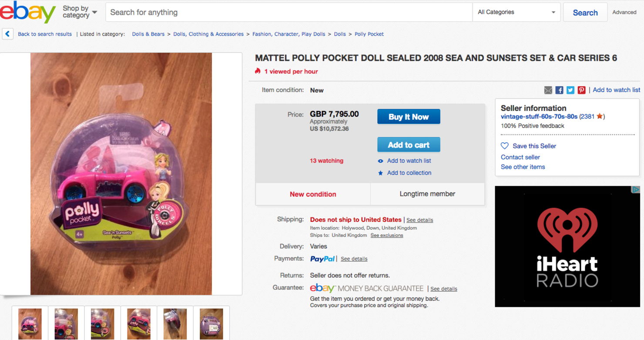Image resolution: width=644 pixels, height=340 pixels.
Task: Share listing on Pinterest icon
Action: 581,90
